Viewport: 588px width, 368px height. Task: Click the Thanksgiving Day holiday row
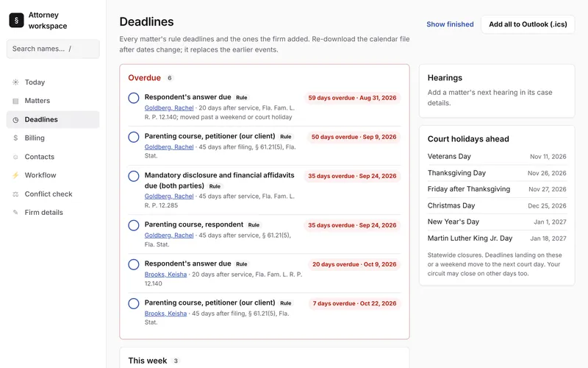coord(497,173)
